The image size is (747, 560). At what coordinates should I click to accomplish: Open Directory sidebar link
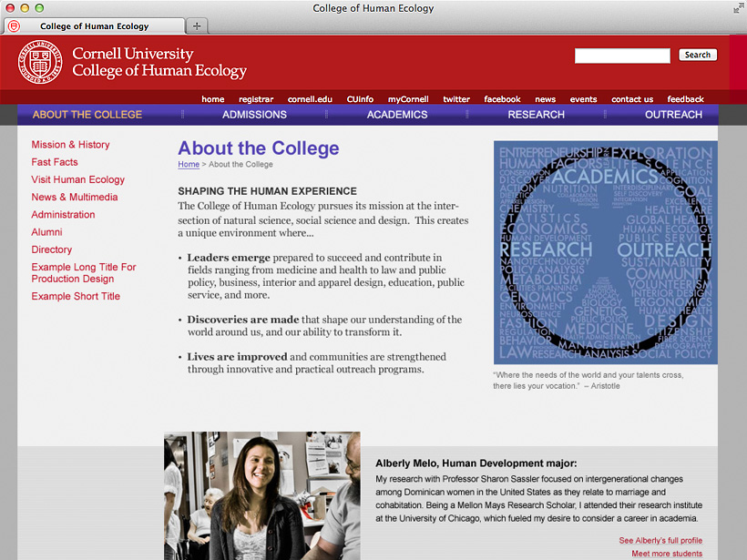pyautogui.click(x=51, y=249)
